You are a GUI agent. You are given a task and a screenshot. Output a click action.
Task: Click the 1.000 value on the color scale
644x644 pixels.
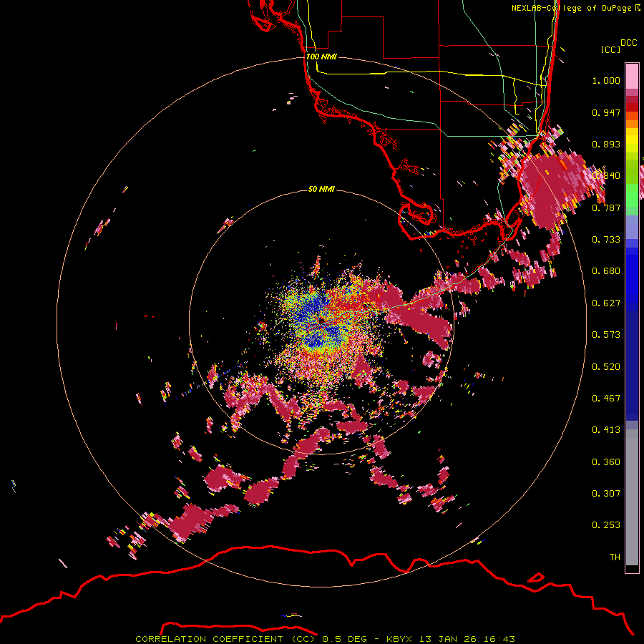point(606,80)
